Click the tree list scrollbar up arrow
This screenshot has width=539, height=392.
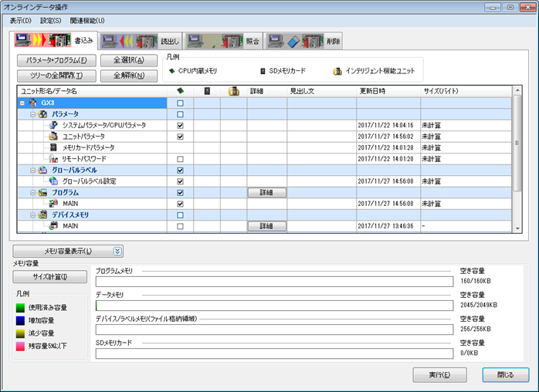[517, 90]
